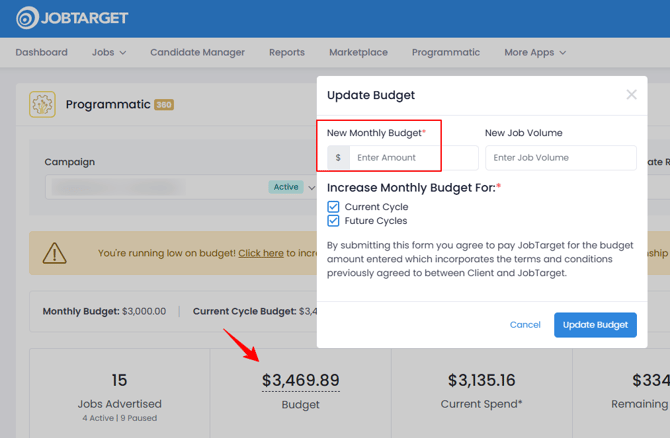The height and width of the screenshot is (438, 670).
Task: Click the Current Cycle Budget label
Action: click(244, 312)
